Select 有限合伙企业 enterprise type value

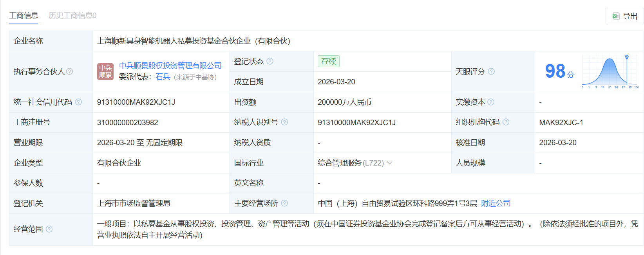(x=119, y=163)
